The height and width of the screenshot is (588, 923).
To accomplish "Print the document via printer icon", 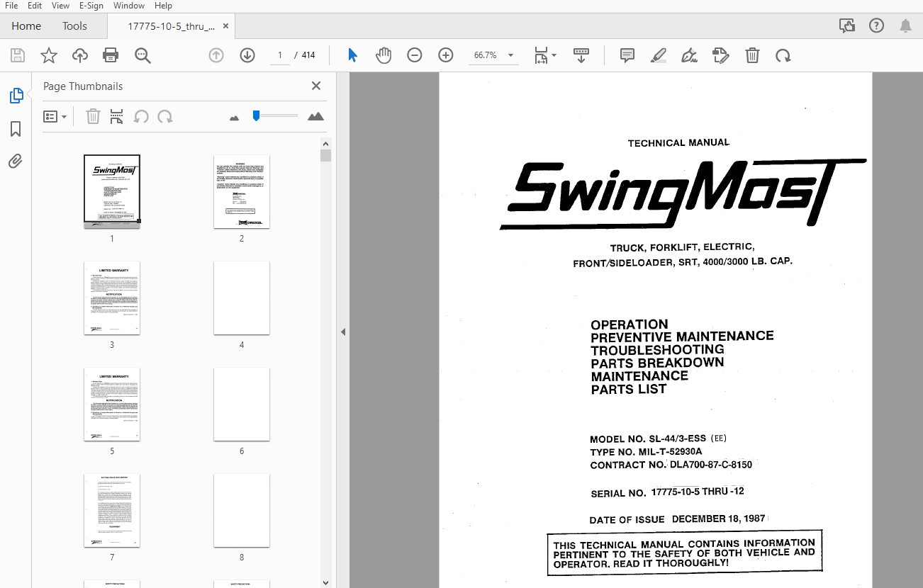I will (111, 55).
